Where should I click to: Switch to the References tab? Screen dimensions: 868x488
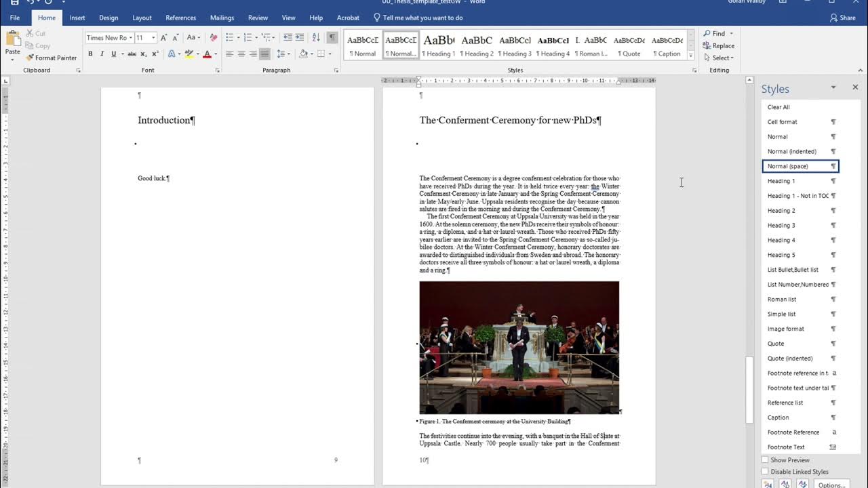[x=181, y=18]
